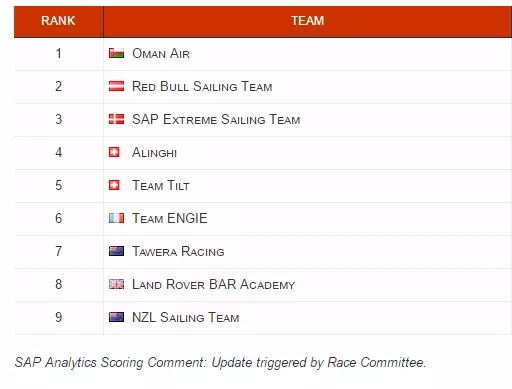Click the flag beside NZL Sailing Team
The image size is (512, 389).
point(116,317)
